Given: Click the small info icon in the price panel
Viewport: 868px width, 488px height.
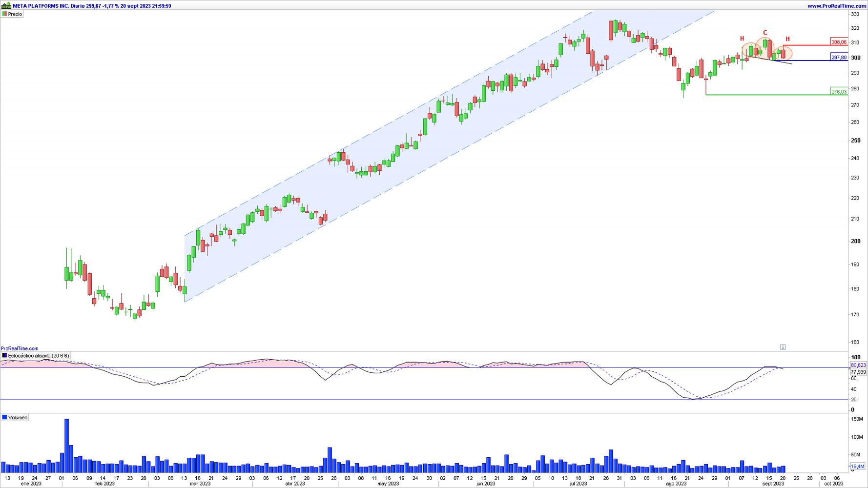Looking at the screenshot, I should [x=783, y=347].
